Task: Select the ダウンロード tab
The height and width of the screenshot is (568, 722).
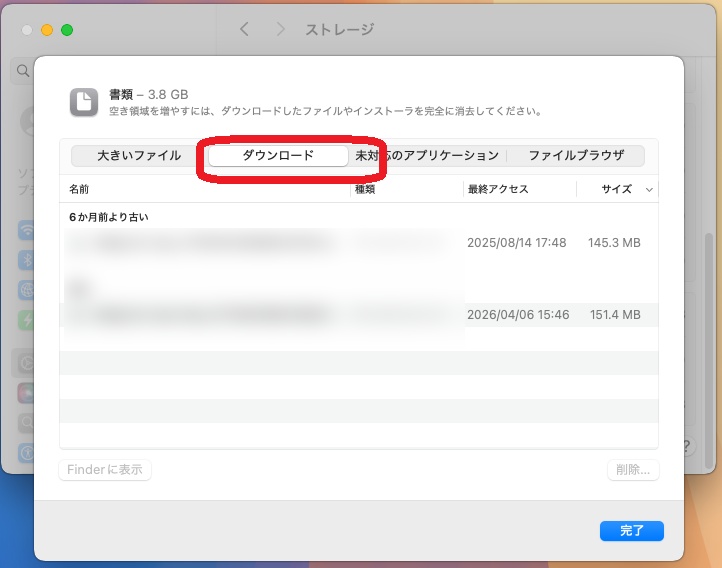Action: pos(278,156)
